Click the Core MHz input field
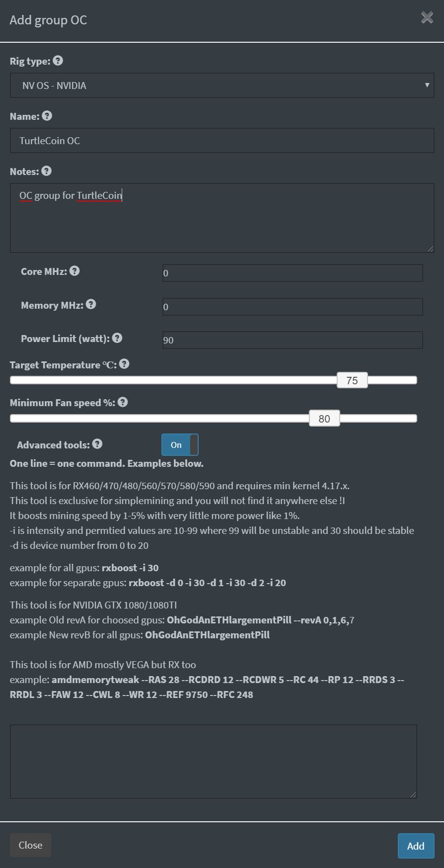Screen dimensions: 444x868 292,273
